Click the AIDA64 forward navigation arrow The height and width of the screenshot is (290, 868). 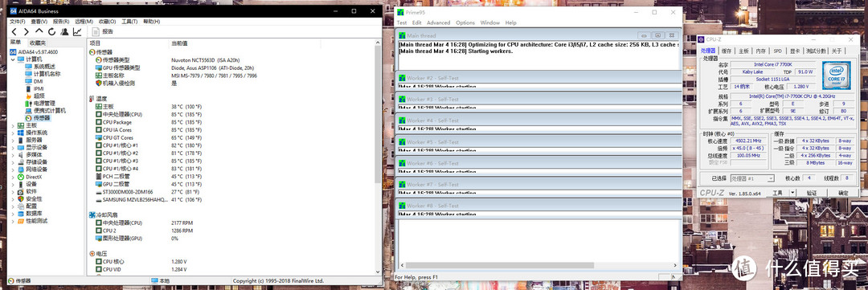pyautogui.click(x=26, y=31)
